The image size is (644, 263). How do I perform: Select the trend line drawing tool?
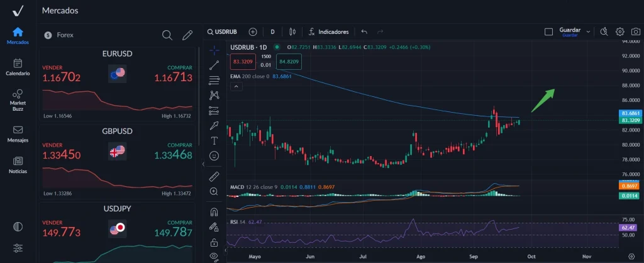(214, 64)
